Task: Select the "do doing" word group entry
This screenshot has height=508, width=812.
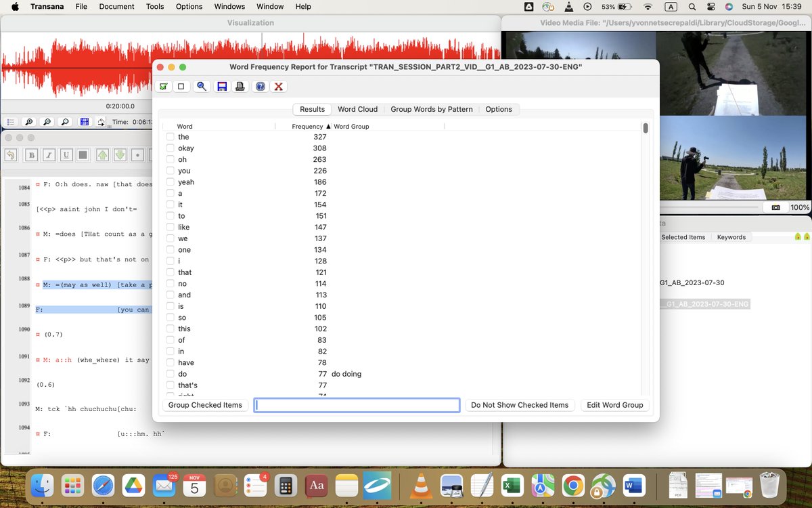Action: tap(346, 374)
